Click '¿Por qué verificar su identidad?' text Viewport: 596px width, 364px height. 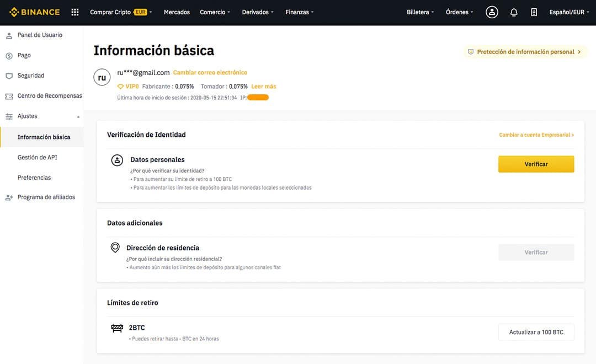pos(167,170)
